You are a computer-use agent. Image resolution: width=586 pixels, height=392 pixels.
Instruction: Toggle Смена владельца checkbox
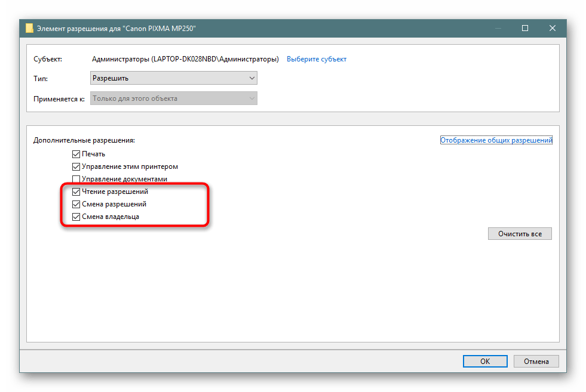click(x=76, y=217)
